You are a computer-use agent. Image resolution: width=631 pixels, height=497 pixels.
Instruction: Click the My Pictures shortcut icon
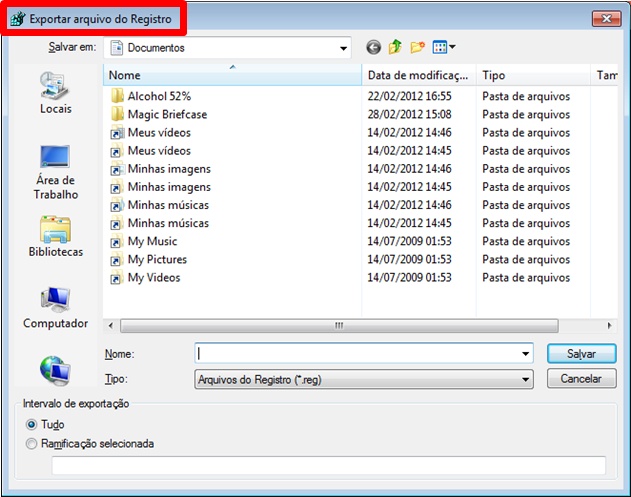click(117, 260)
